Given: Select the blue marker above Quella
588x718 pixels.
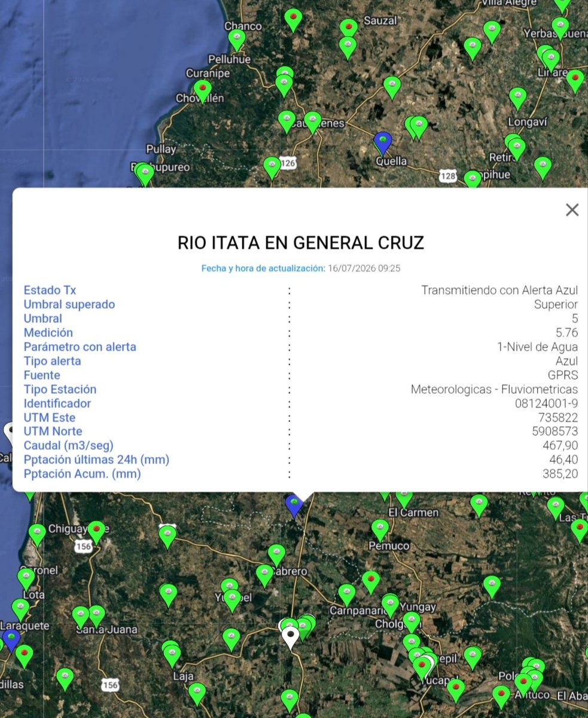Looking at the screenshot, I should (x=382, y=144).
